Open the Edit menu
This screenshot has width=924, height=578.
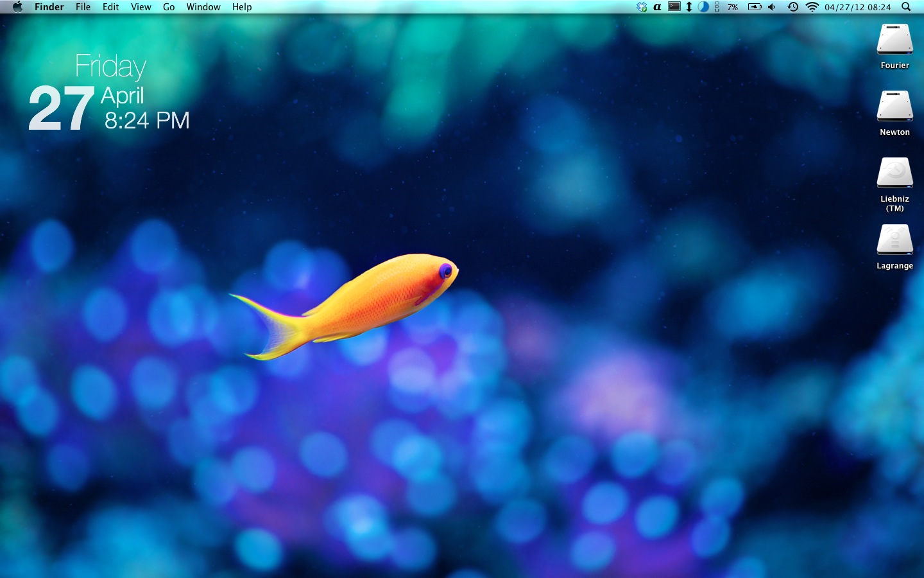pos(111,7)
